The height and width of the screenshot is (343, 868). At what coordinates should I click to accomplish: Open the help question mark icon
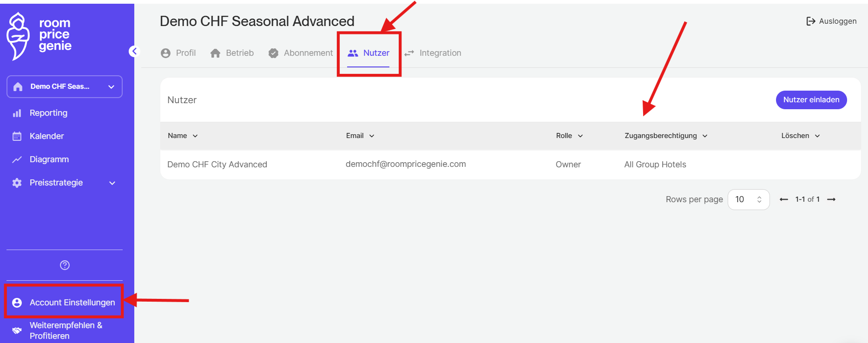pyautogui.click(x=65, y=265)
